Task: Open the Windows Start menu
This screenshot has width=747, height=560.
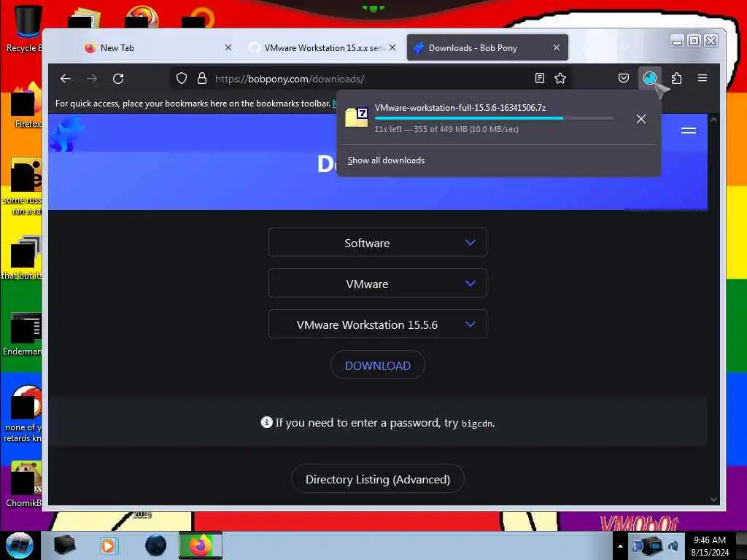Action: pos(20,545)
